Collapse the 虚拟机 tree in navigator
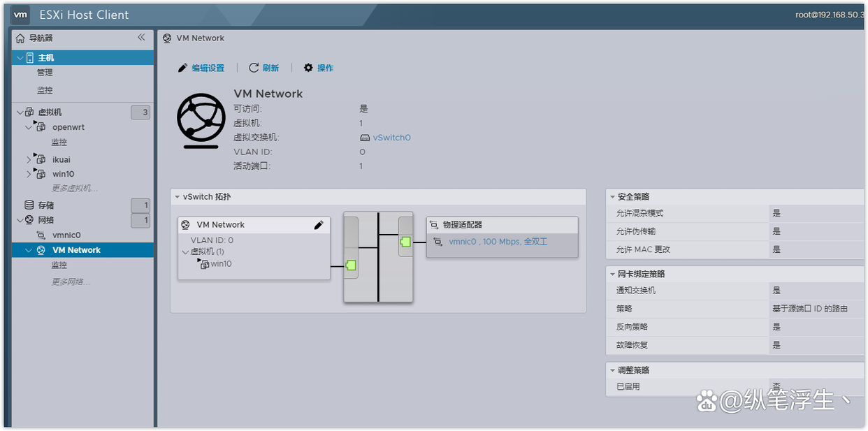 (20, 112)
